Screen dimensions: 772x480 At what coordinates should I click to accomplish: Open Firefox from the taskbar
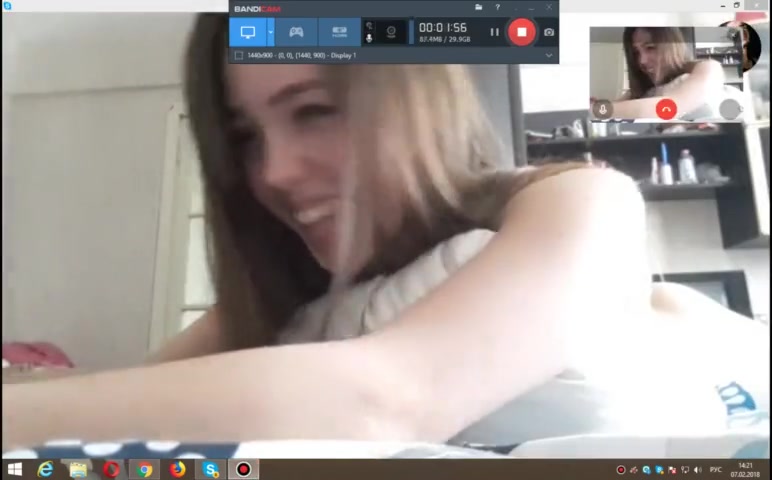[x=178, y=469]
